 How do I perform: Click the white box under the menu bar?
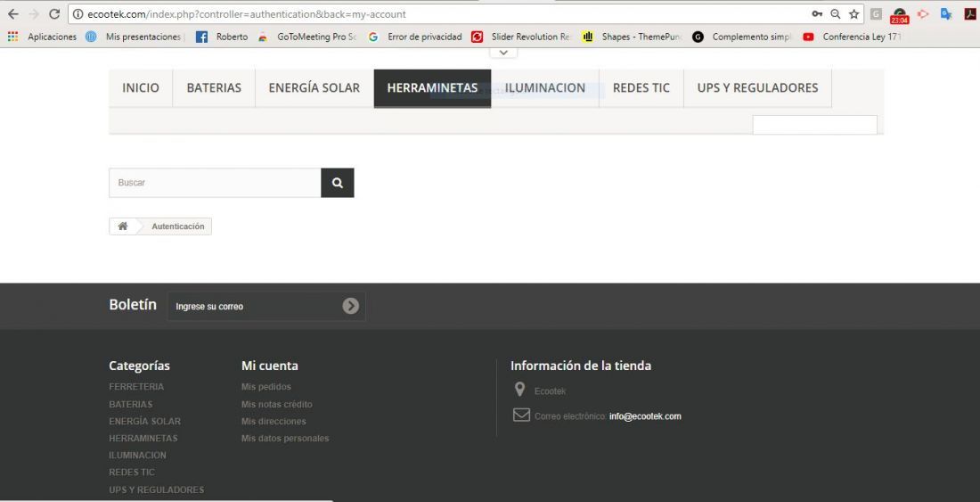[x=814, y=125]
